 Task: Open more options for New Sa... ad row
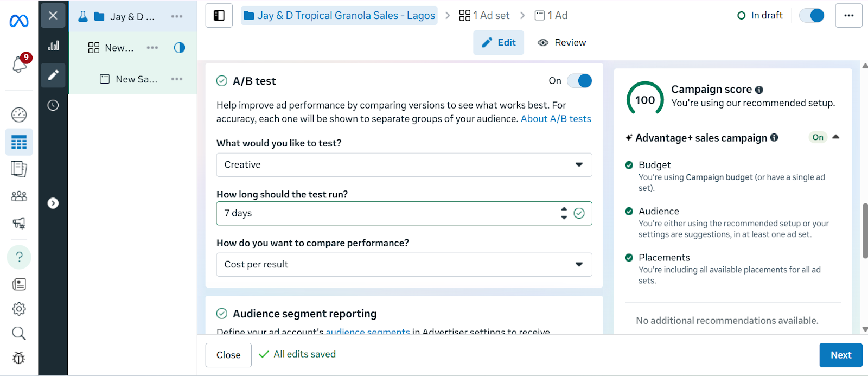click(x=177, y=79)
